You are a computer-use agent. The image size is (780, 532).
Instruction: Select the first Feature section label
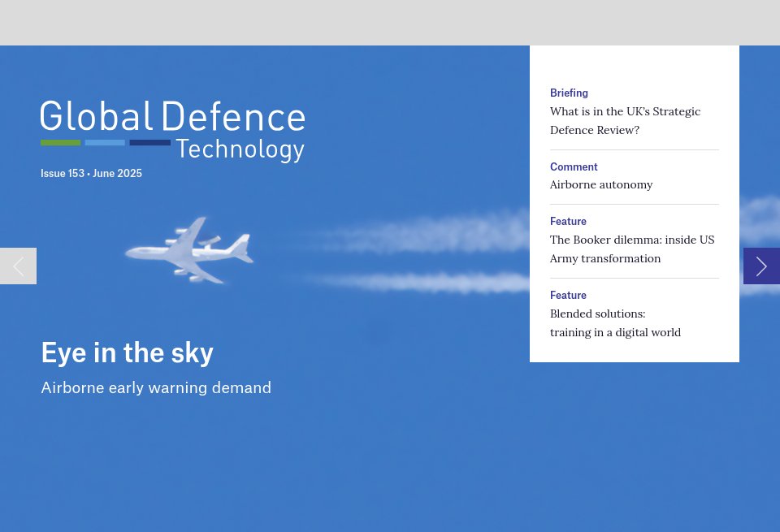[568, 221]
